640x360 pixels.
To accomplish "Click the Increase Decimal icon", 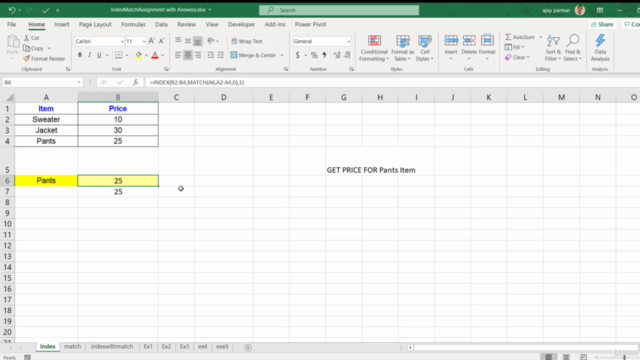I will click(x=337, y=55).
